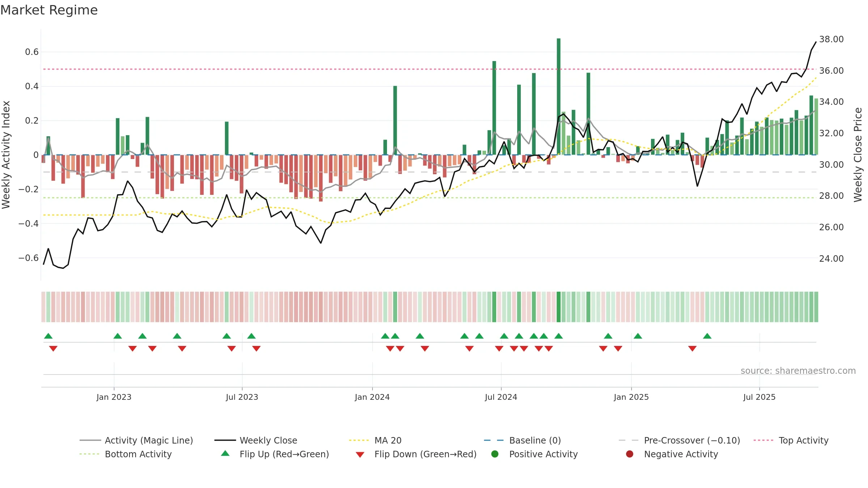The image size is (868, 488).
Task: Click the Pre-Crossover (−0.10) legend entry
Action: tap(679, 440)
